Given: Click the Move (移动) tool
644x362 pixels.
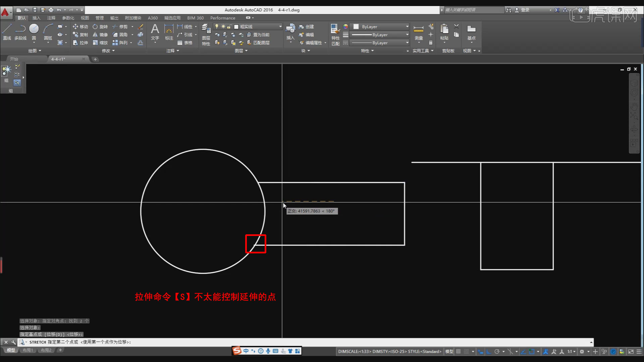Looking at the screenshot, I should click(x=80, y=26).
